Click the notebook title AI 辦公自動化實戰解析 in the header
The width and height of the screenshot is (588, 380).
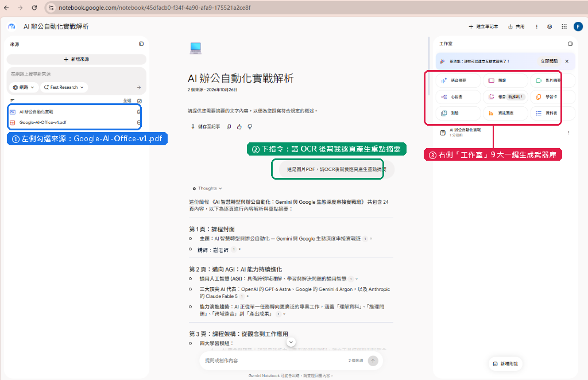click(x=56, y=26)
